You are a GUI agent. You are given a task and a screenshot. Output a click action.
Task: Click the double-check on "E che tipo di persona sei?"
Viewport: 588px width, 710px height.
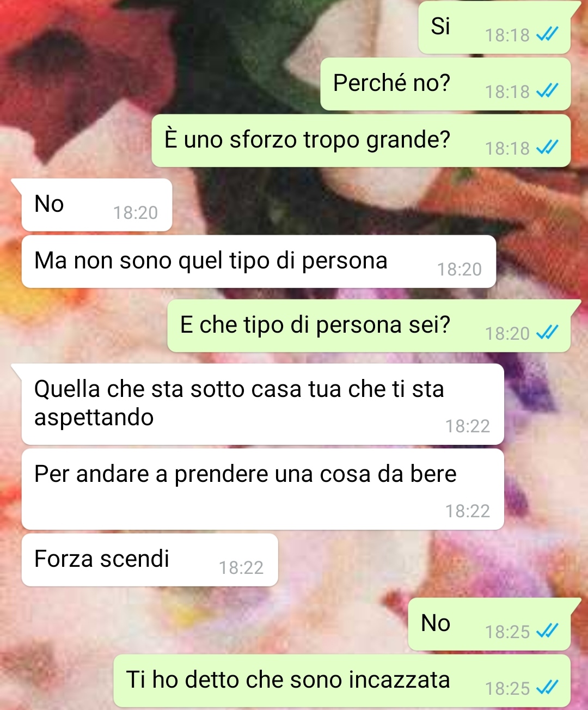pyautogui.click(x=547, y=334)
